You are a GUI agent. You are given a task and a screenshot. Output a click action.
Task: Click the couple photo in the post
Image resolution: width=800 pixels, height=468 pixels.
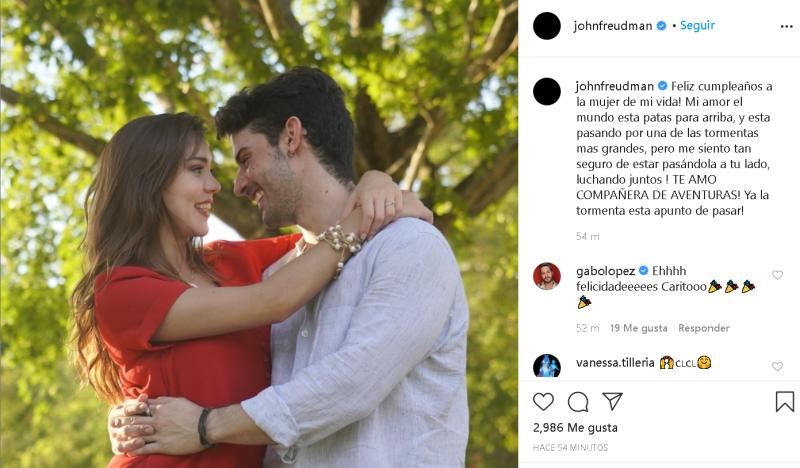pyautogui.click(x=259, y=234)
